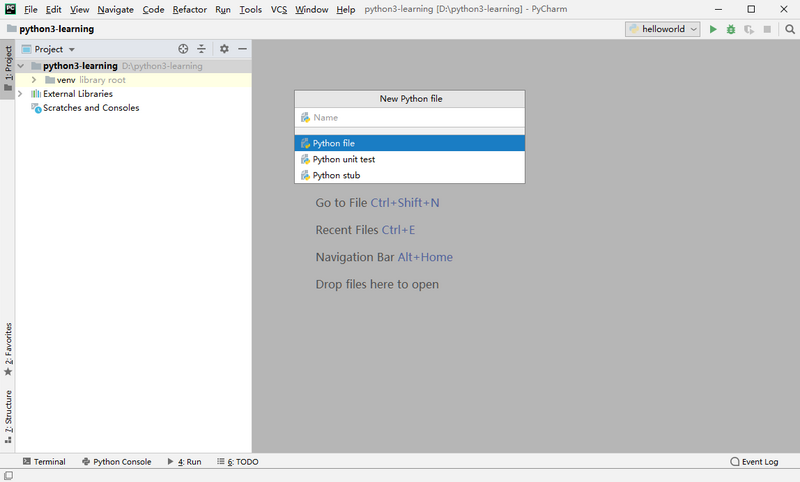This screenshot has height=482, width=800.
Task: Open the Python Console tool window
Action: coord(117,462)
